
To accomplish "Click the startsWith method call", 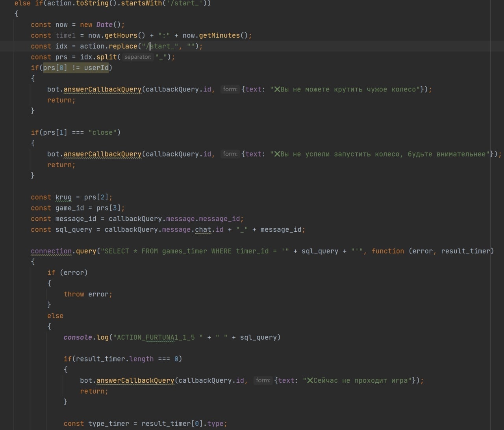I will [x=141, y=3].
